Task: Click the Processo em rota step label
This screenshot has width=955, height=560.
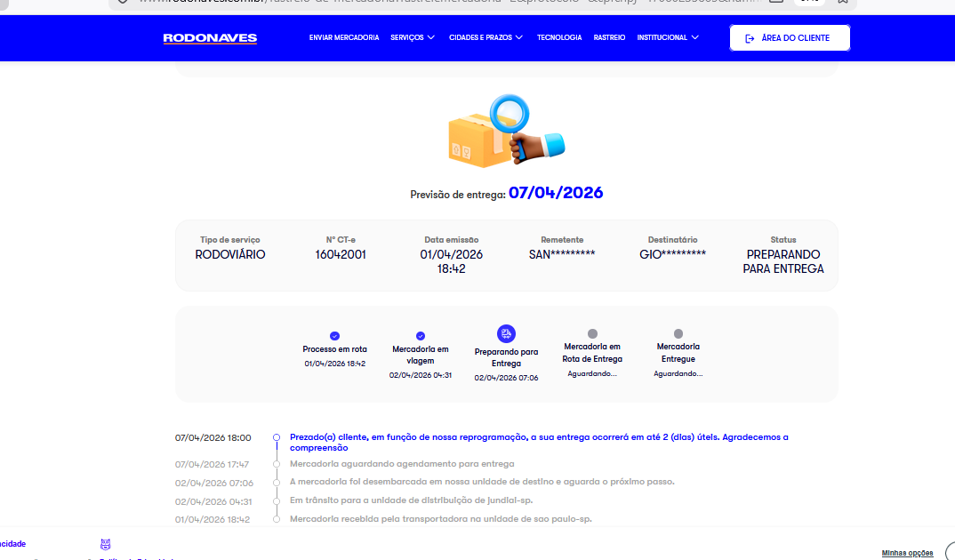Action: pyautogui.click(x=334, y=349)
